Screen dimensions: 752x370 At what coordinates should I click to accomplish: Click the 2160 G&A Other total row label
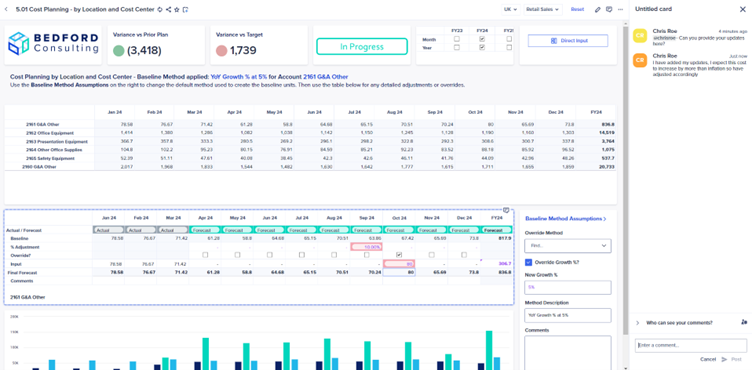point(39,167)
